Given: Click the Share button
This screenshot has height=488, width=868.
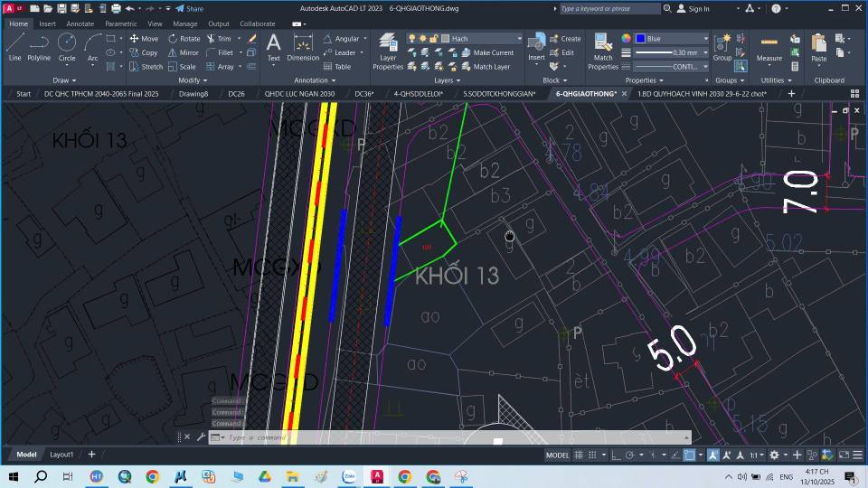Looking at the screenshot, I should tap(189, 8).
